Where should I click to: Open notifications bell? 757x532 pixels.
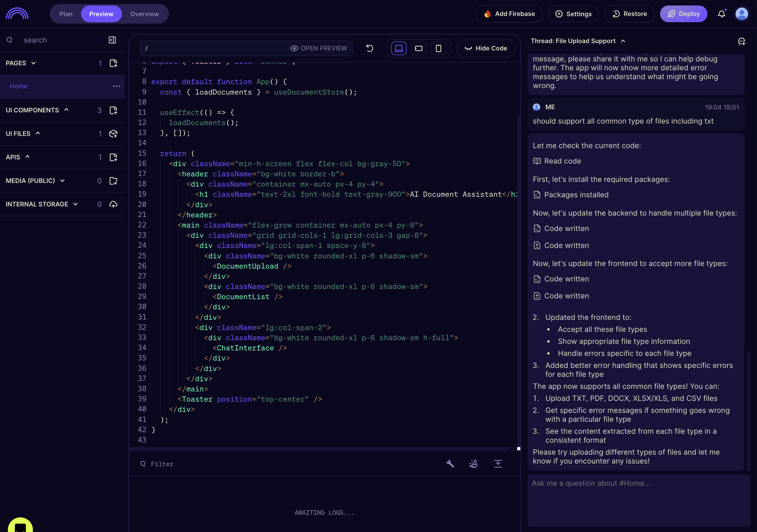point(722,14)
